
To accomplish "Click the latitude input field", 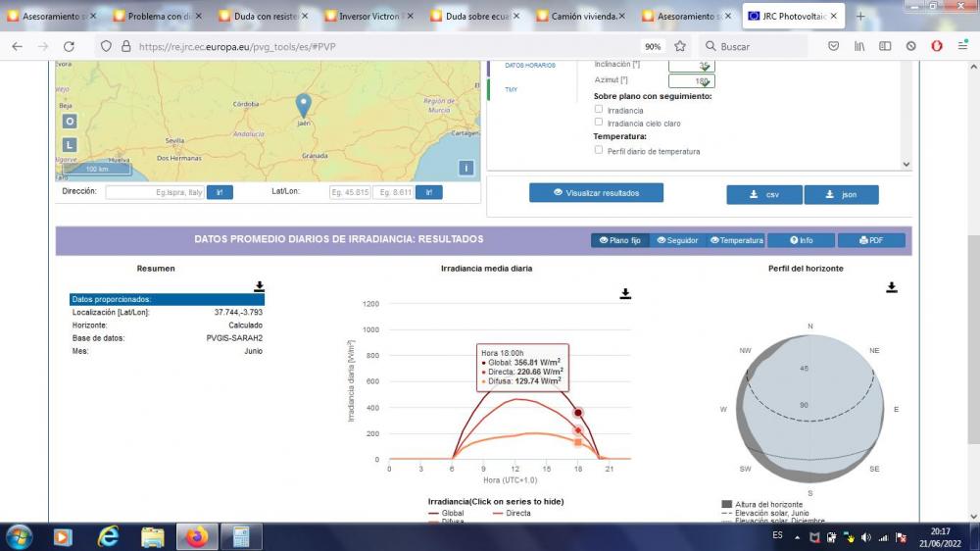I will (350, 192).
